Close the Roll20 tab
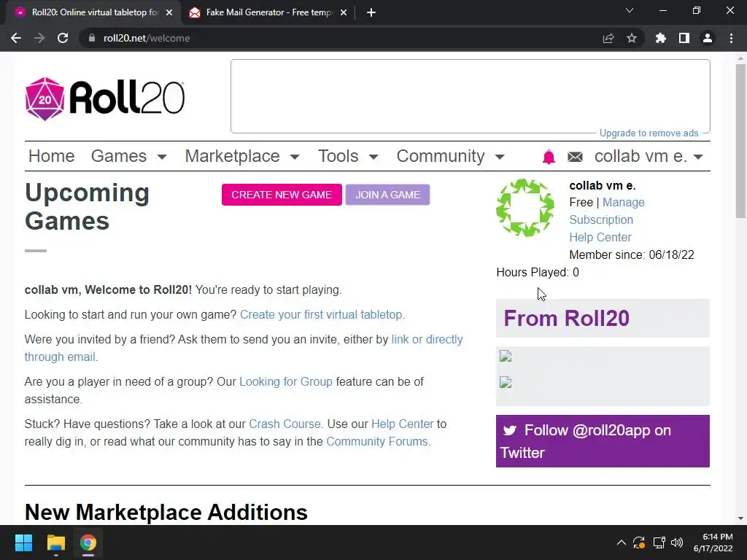Screen dimensions: 747x560 pos(169,12)
